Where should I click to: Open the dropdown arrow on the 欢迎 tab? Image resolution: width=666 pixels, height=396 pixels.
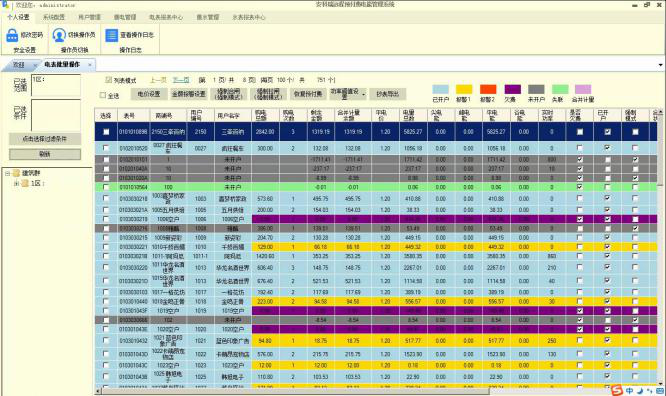click(35, 65)
